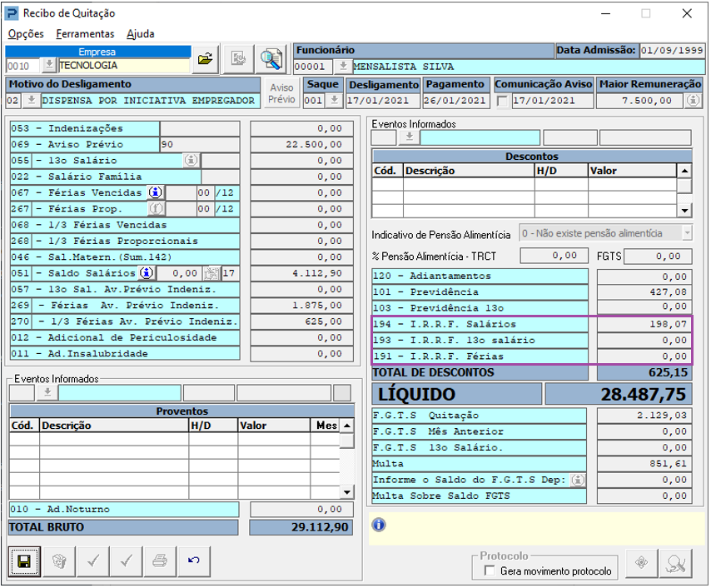The height and width of the screenshot is (588, 711).
Task: Click the magnifier search document icon
Action: click(271, 59)
